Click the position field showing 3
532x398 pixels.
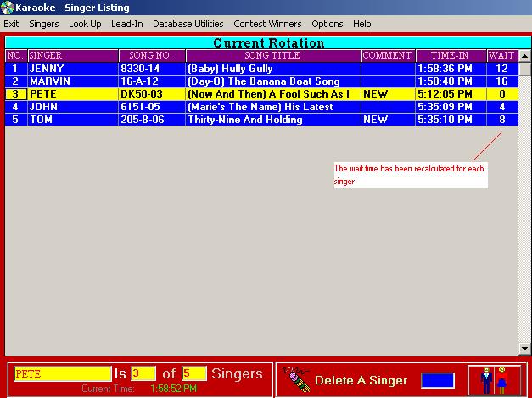click(x=143, y=374)
